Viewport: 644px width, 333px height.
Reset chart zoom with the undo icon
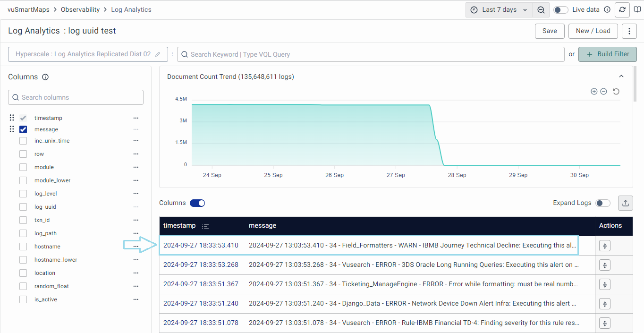click(616, 91)
